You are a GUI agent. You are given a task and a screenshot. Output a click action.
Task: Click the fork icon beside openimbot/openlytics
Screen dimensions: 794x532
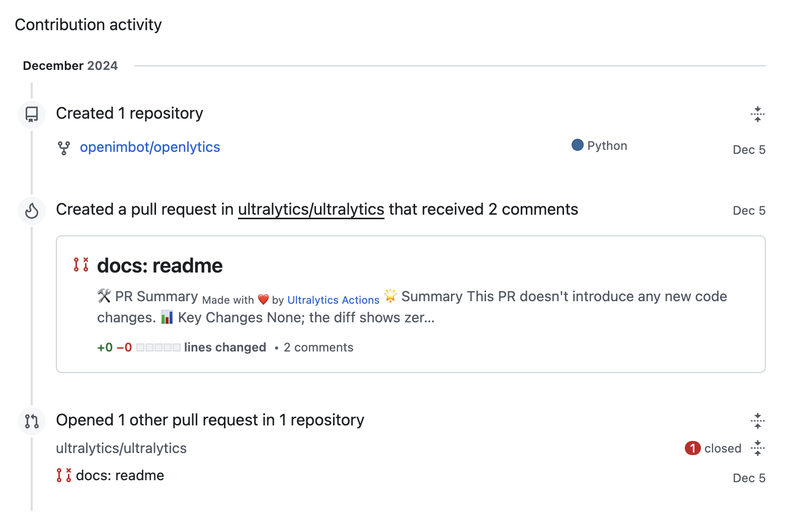click(64, 148)
